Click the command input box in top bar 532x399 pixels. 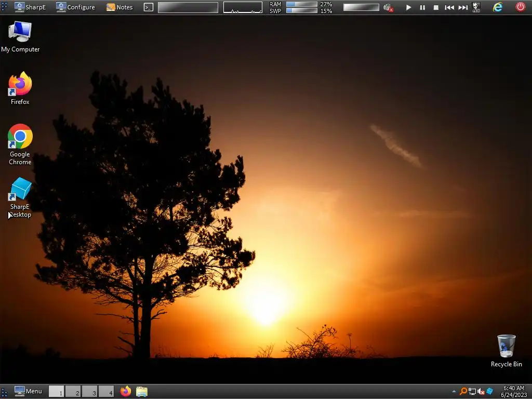(188, 7)
